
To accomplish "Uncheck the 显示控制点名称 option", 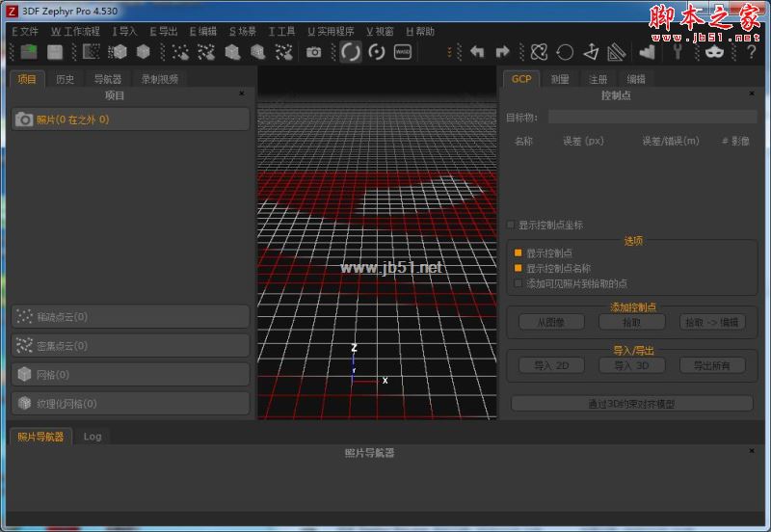I will (518, 268).
